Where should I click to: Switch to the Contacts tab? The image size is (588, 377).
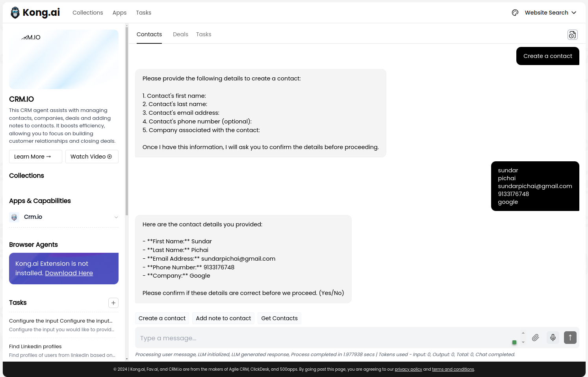pyautogui.click(x=149, y=34)
